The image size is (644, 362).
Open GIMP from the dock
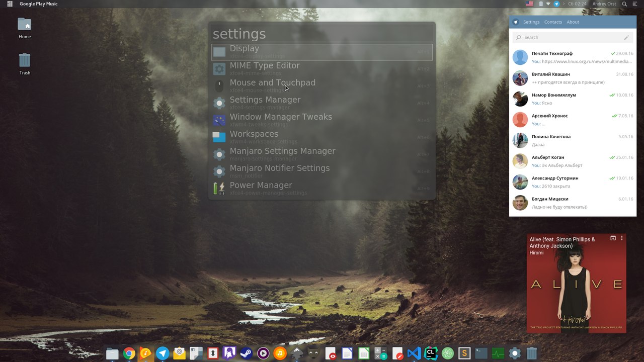[313, 353]
